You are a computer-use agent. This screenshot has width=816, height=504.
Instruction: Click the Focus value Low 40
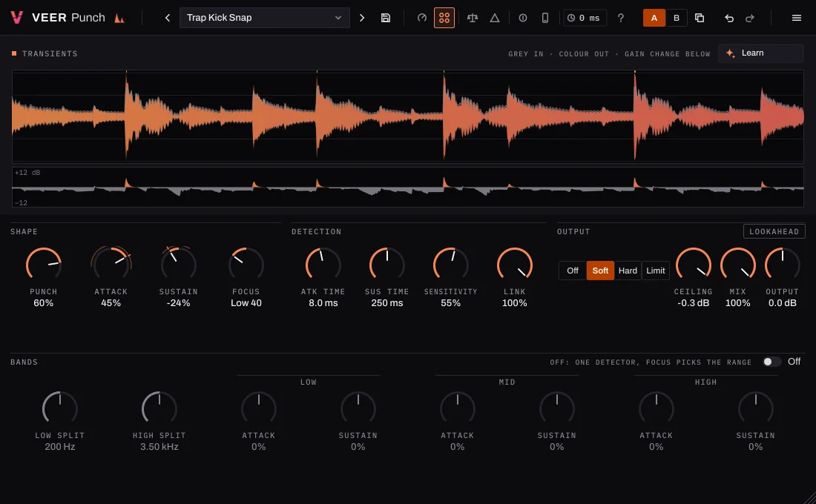[246, 303]
